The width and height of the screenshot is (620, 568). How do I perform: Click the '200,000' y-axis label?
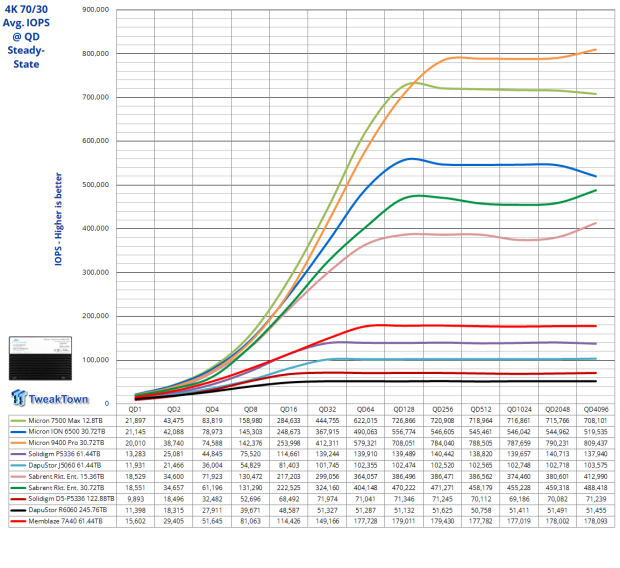[95, 316]
